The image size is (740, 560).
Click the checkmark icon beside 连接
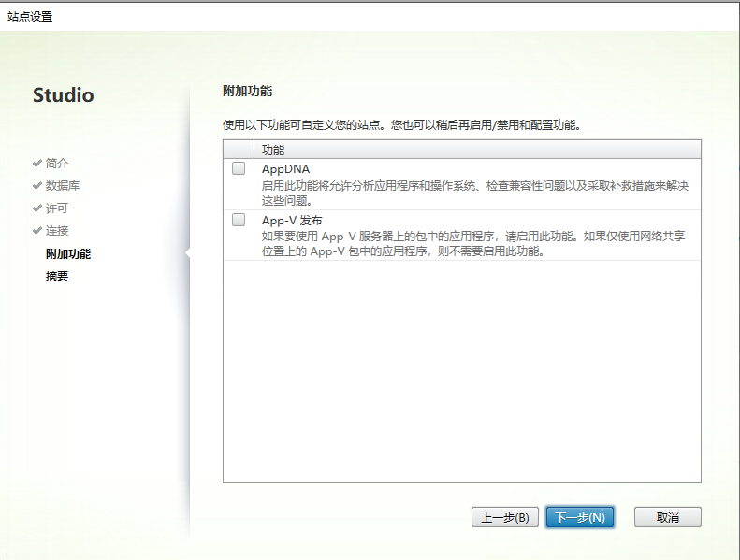point(37,230)
